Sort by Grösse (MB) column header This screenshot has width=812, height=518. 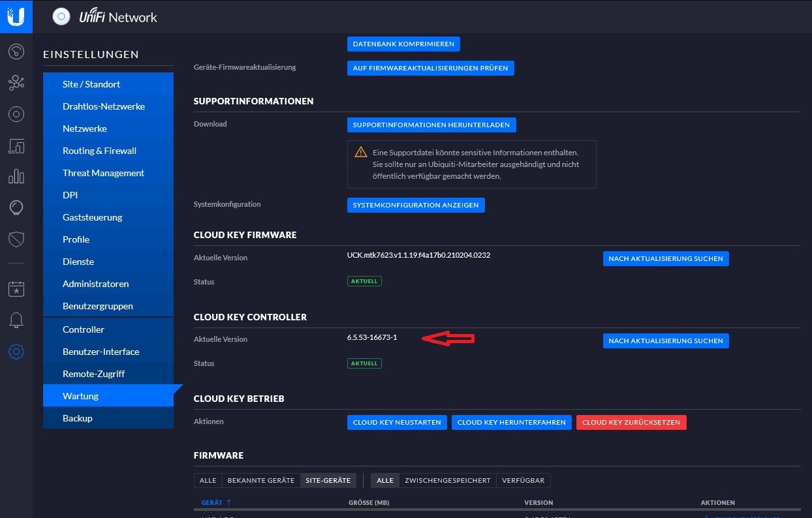(x=369, y=502)
